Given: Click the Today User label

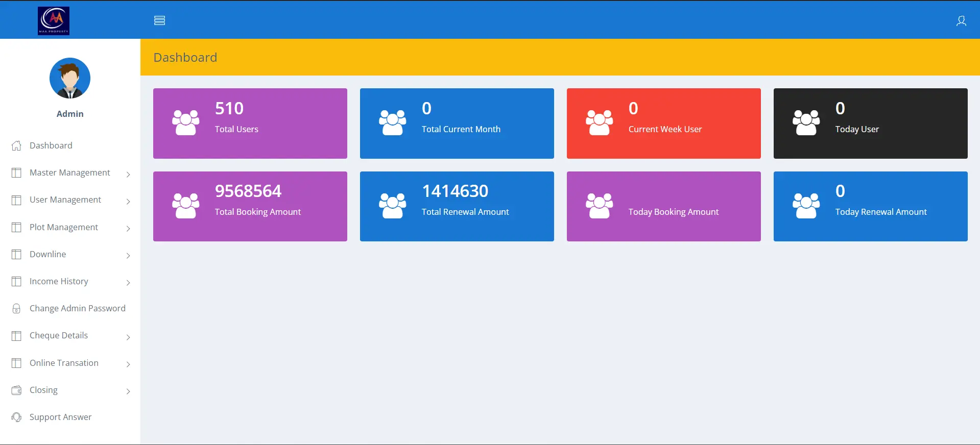Looking at the screenshot, I should [x=857, y=130].
